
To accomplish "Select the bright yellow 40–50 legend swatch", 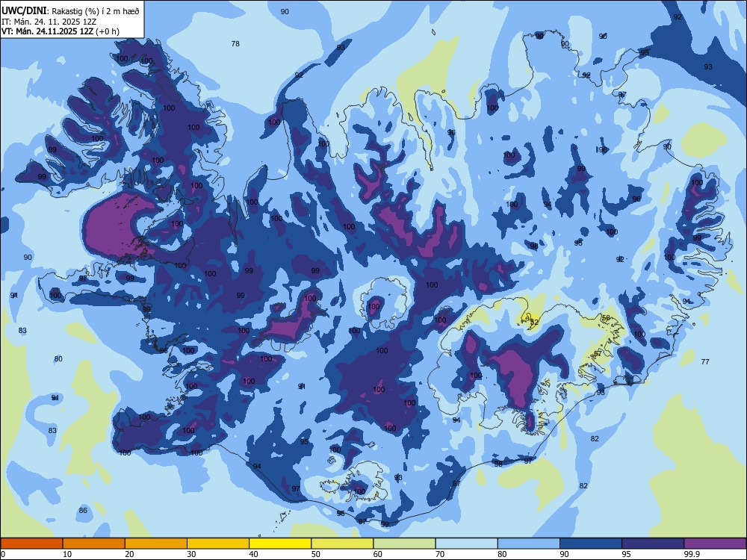I will (x=280, y=544).
